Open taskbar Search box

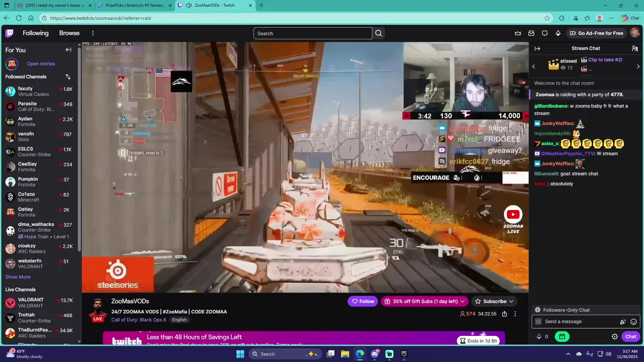tap(285, 354)
